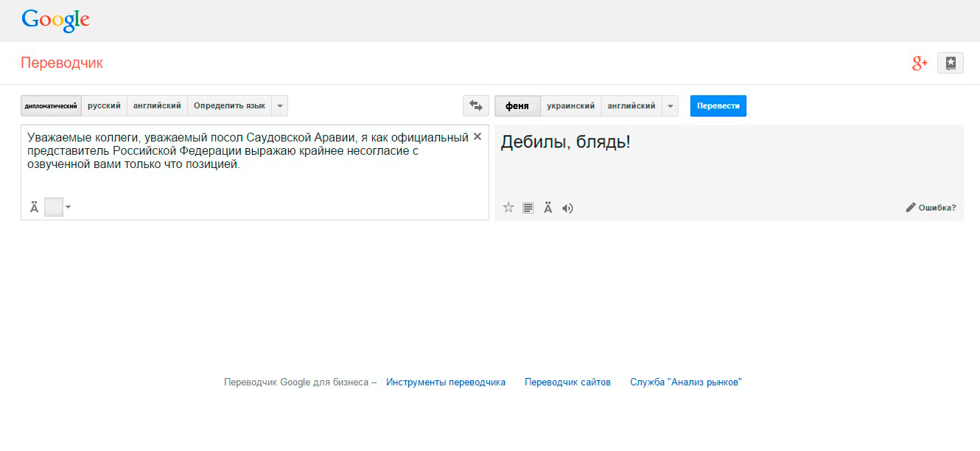Expand the source language list dropdown
The image size is (980, 451).
(279, 106)
